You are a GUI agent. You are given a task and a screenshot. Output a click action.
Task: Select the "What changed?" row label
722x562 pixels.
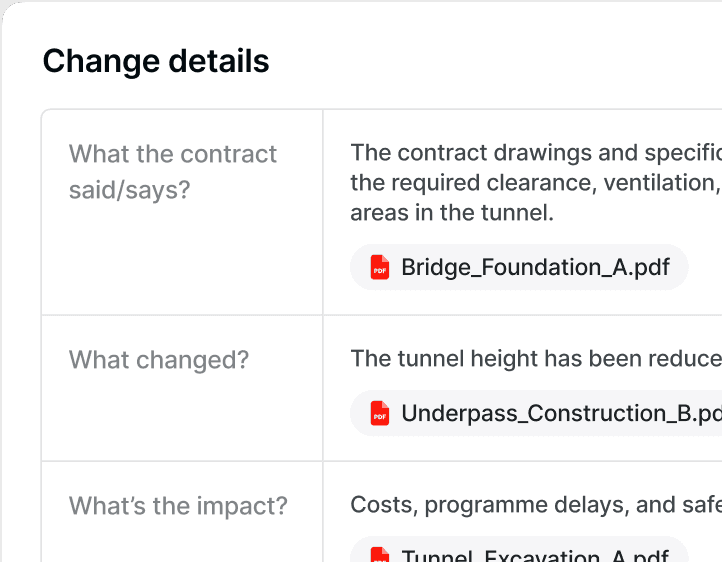coord(158,360)
